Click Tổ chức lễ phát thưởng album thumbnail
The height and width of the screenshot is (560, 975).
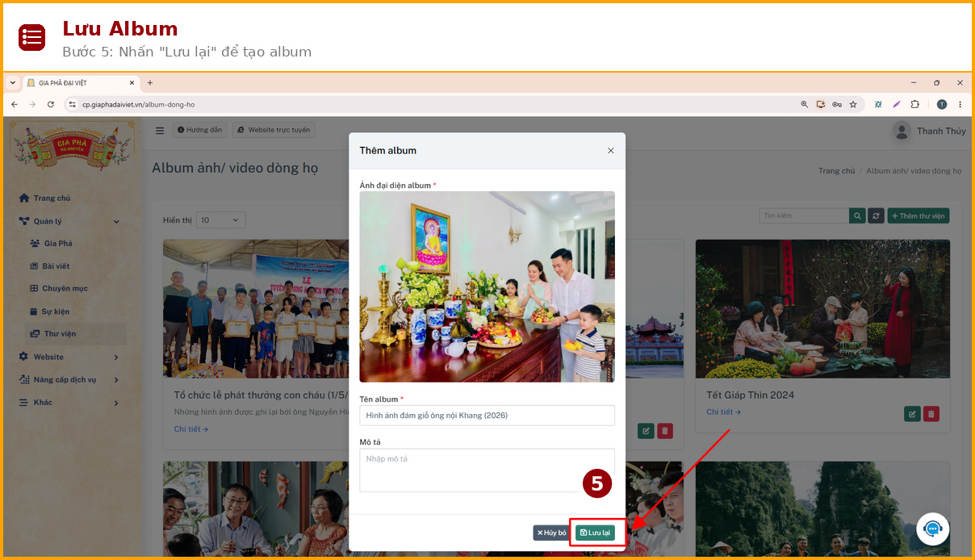click(x=256, y=309)
